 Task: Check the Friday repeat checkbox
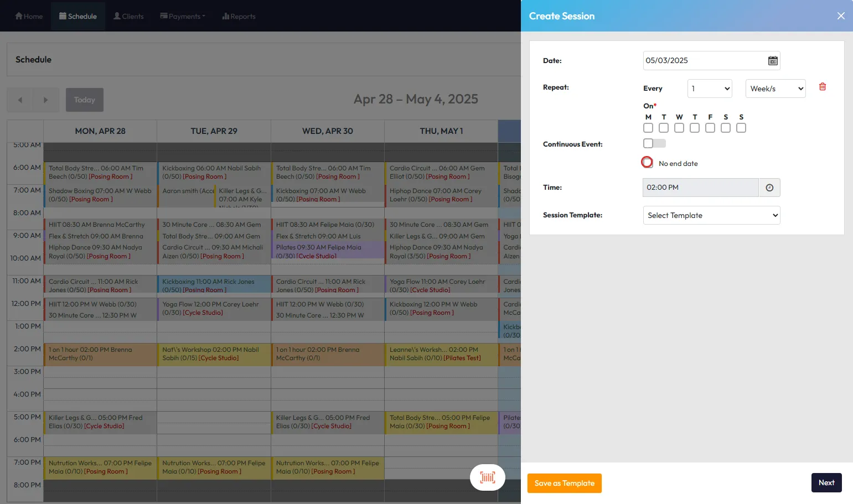pyautogui.click(x=710, y=128)
